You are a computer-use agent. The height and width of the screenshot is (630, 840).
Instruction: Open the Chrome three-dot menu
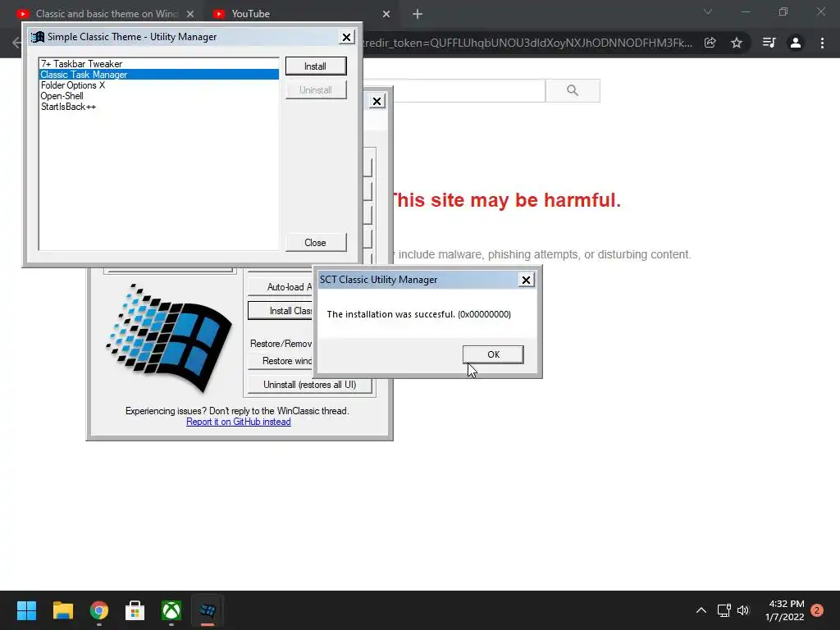click(822, 43)
